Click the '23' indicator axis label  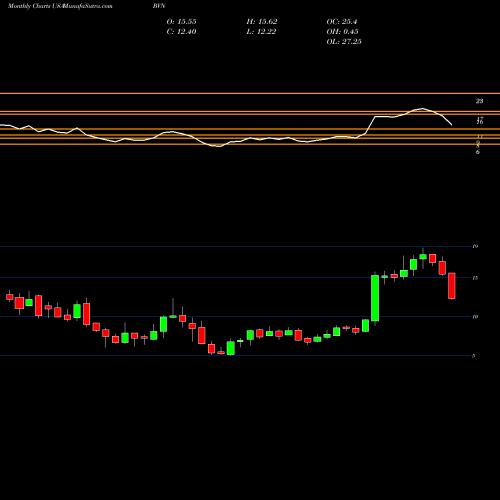[479, 101]
